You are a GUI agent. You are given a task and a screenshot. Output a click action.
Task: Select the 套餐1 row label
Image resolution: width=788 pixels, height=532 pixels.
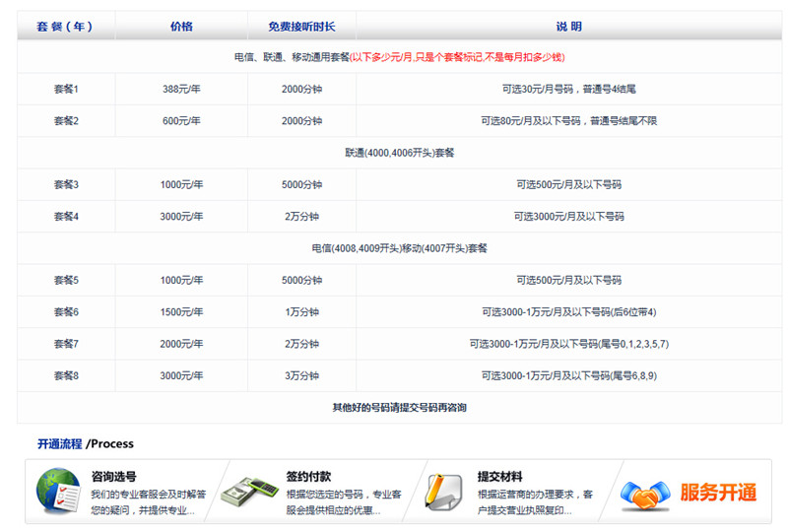[x=66, y=90]
